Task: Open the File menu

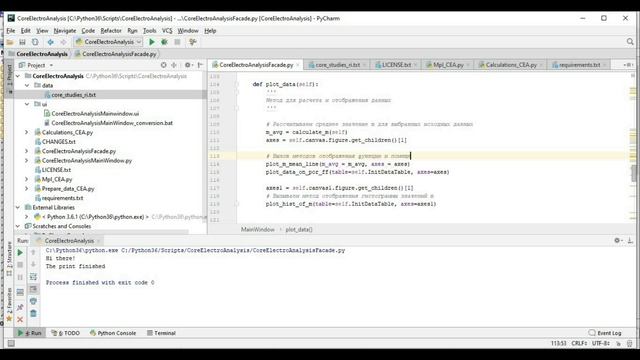Action: click(x=11, y=31)
